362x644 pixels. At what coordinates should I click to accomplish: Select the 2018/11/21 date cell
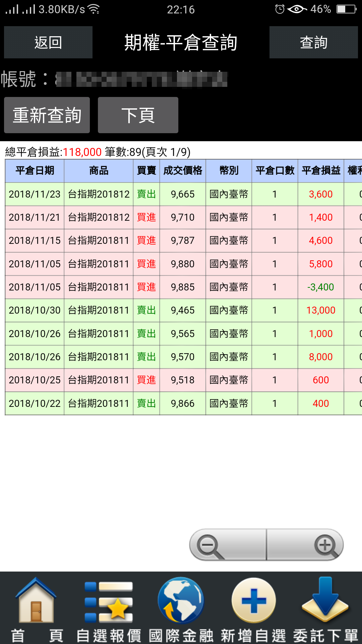(35, 217)
